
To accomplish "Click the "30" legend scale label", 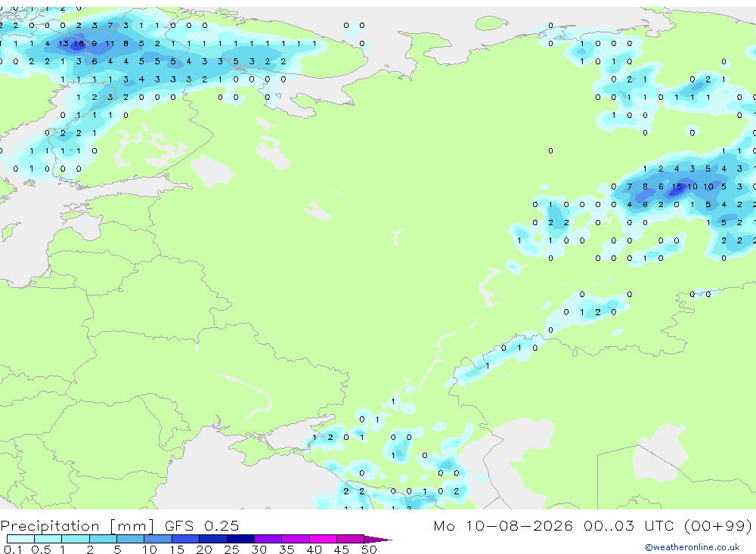I will [259, 549].
